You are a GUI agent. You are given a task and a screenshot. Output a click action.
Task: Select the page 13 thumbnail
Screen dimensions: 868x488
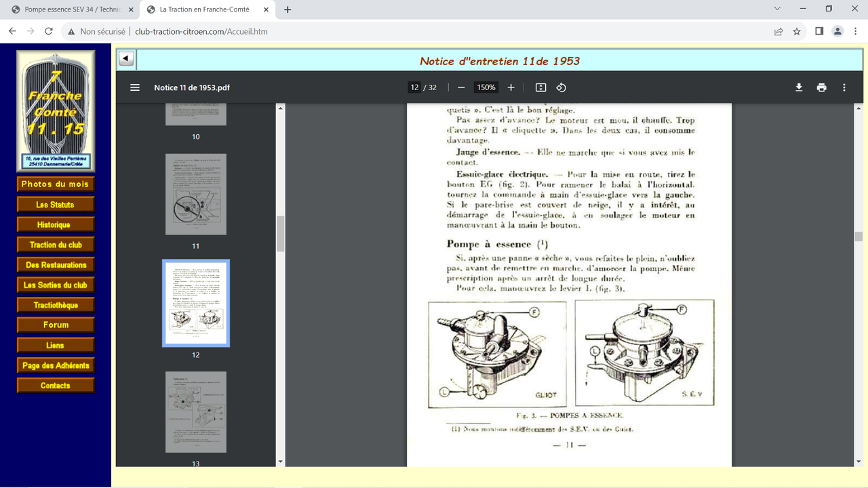pyautogui.click(x=196, y=412)
